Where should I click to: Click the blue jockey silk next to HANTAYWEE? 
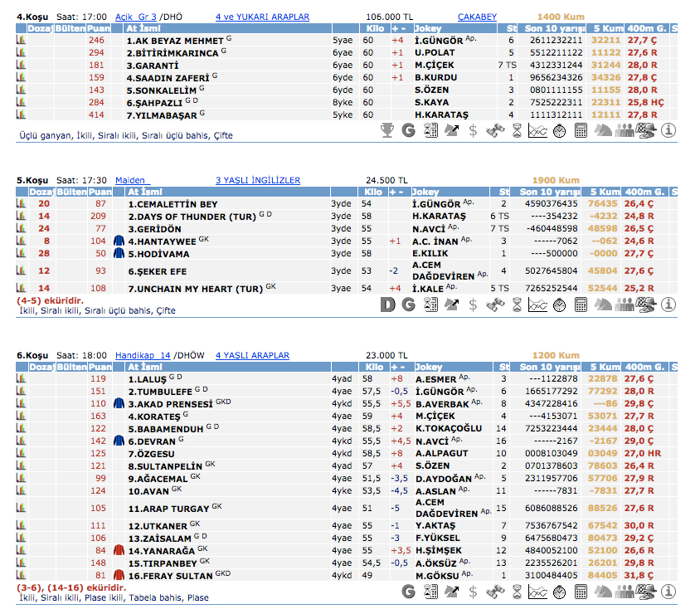[x=119, y=241]
